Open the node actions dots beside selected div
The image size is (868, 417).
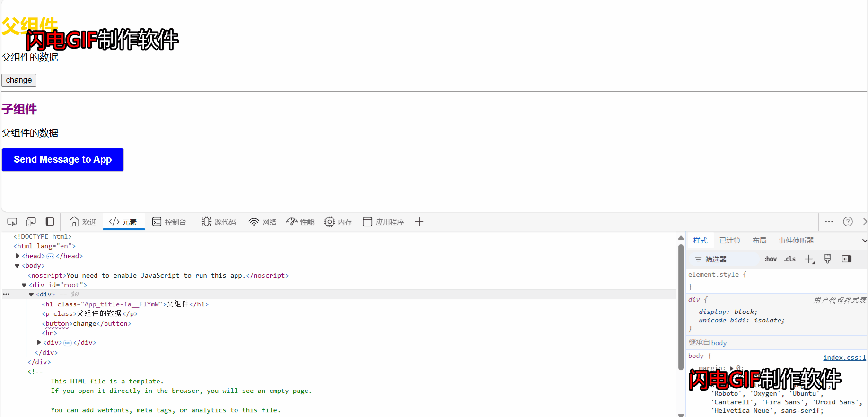[6, 294]
